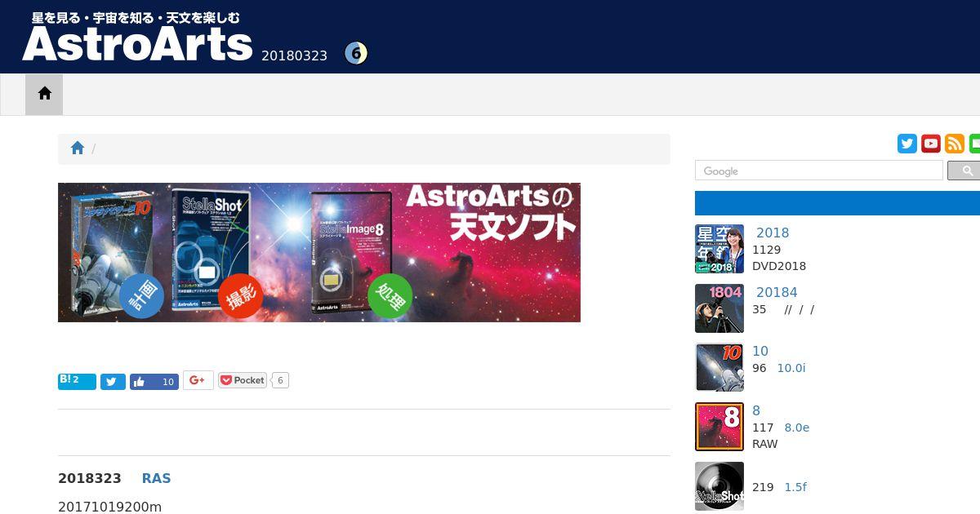Open the RAS source link
This screenshot has width=980, height=514.
tap(156, 478)
